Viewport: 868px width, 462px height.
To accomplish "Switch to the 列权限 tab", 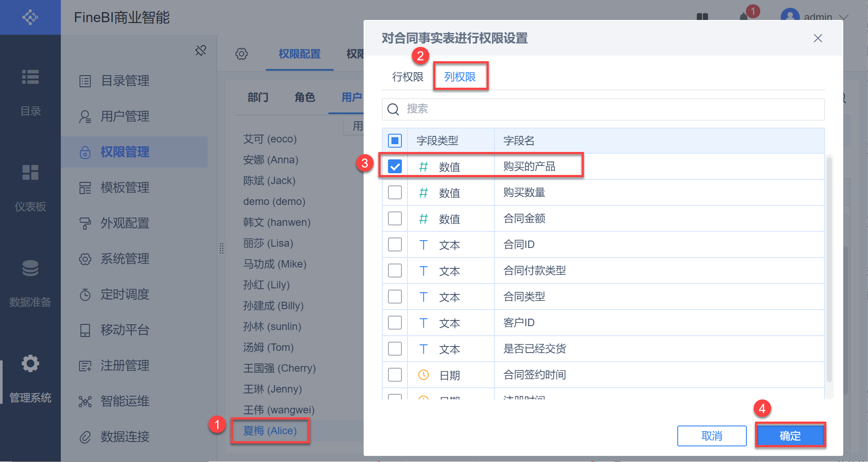I will coord(460,77).
